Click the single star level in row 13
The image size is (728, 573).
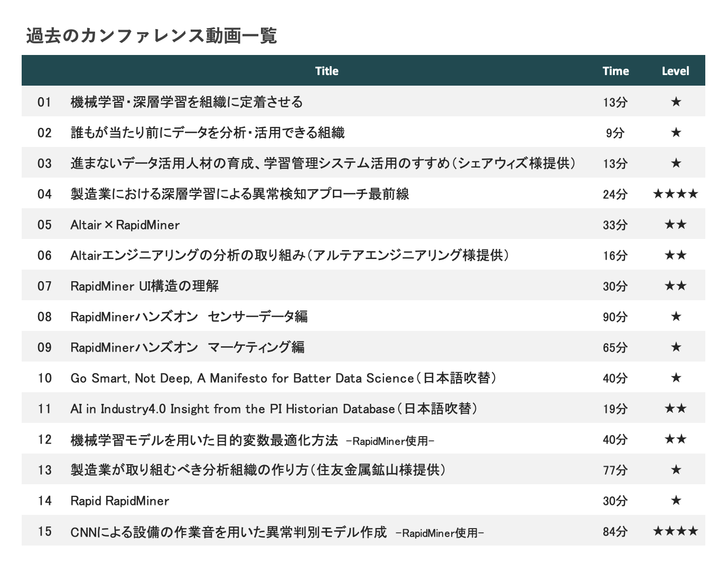(x=676, y=469)
